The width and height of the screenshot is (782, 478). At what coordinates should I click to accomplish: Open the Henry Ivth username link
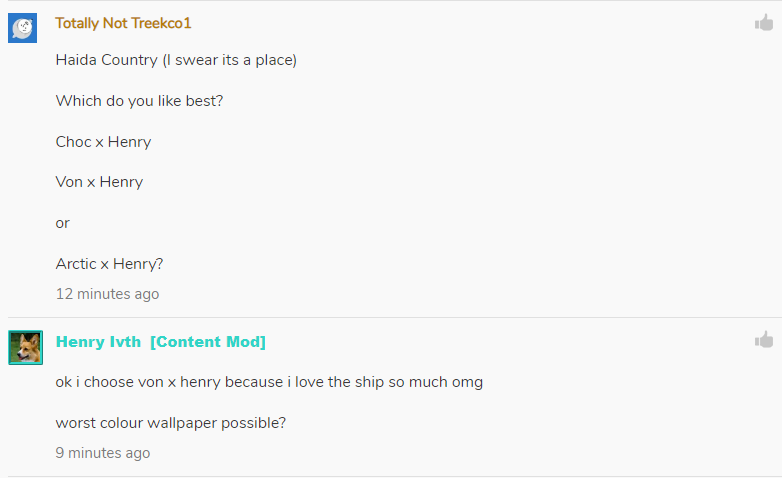[x=98, y=342]
